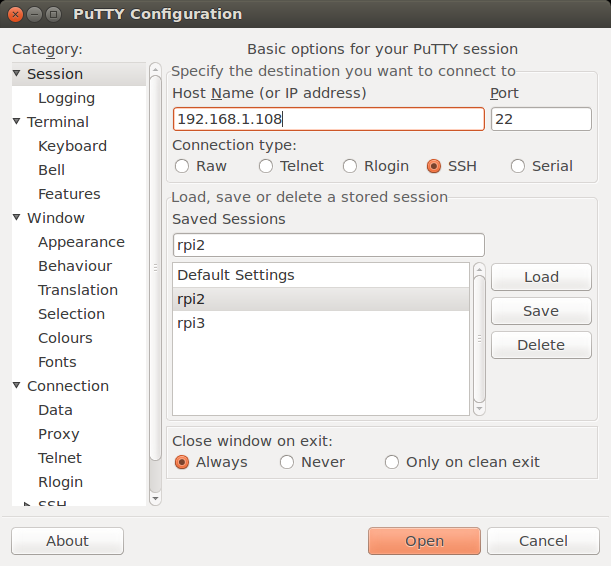Show the About dialog
Image resolution: width=611 pixels, height=566 pixels.
[x=67, y=541]
